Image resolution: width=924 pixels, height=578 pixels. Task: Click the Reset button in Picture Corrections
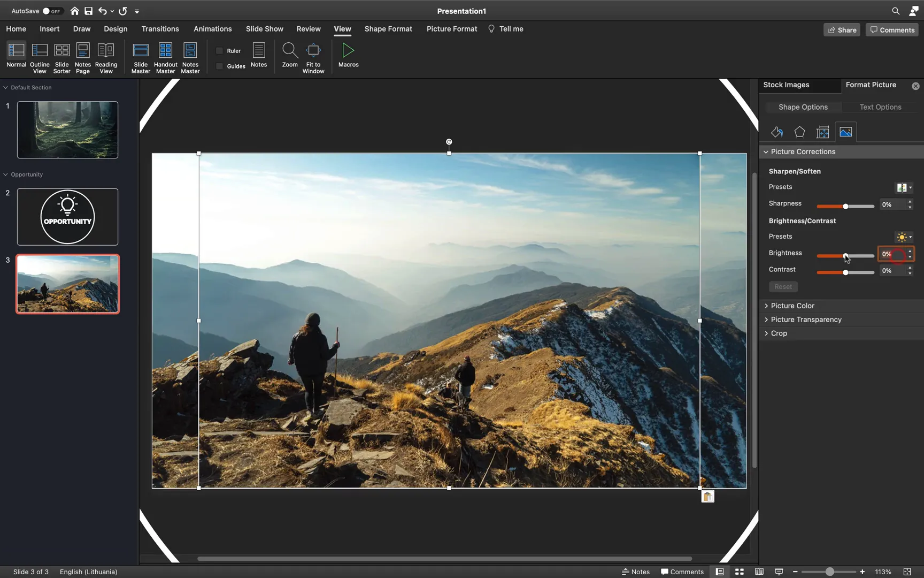coord(783,287)
